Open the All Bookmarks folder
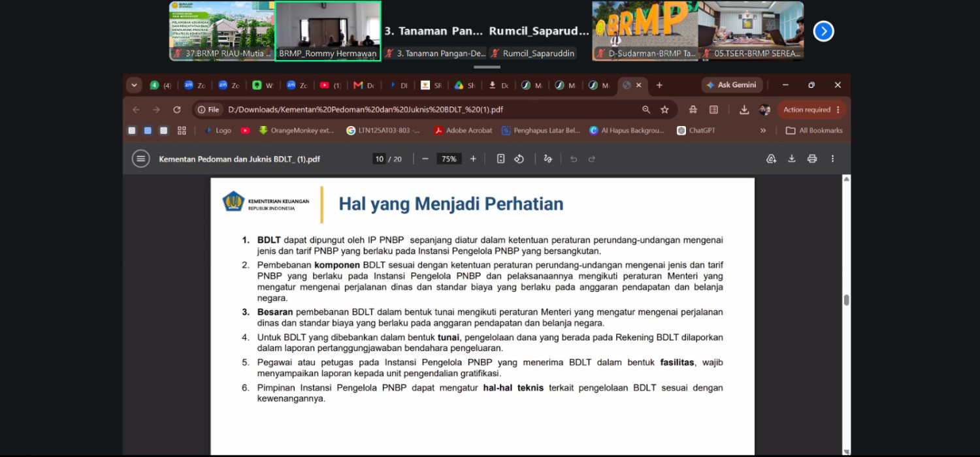The height and width of the screenshot is (457, 980). click(x=814, y=131)
